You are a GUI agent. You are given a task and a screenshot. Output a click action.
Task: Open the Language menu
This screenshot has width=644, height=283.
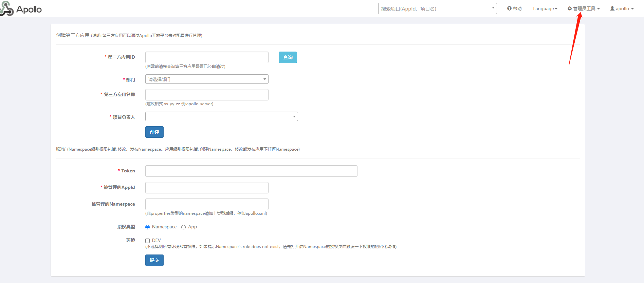click(x=545, y=8)
